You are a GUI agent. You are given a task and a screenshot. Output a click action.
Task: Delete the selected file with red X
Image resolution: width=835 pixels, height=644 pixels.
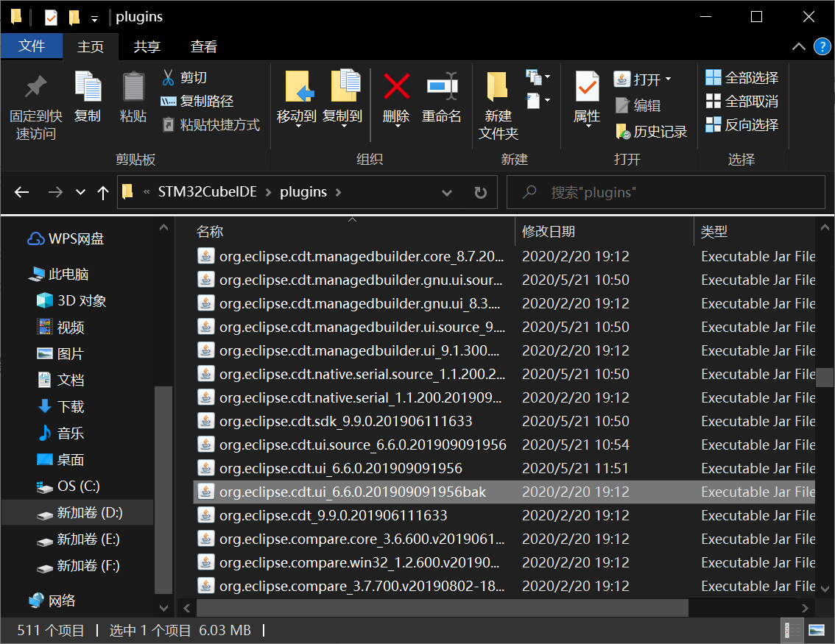(396, 86)
